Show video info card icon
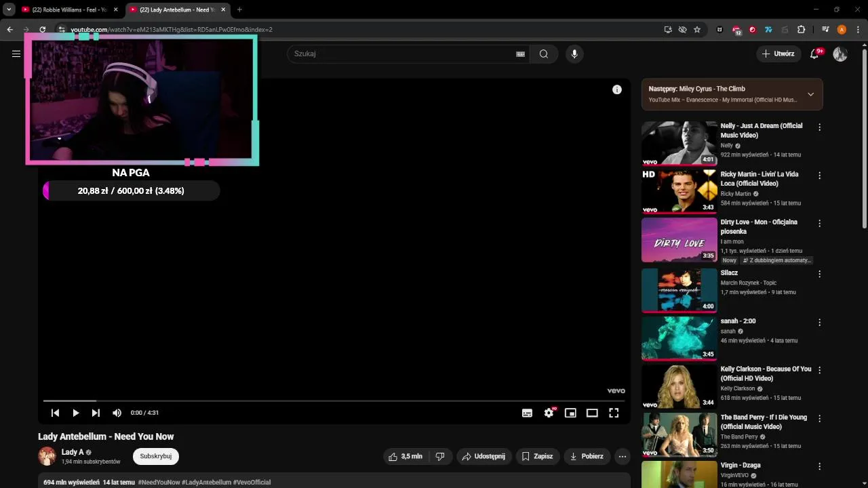The image size is (868, 488). pyautogui.click(x=617, y=89)
